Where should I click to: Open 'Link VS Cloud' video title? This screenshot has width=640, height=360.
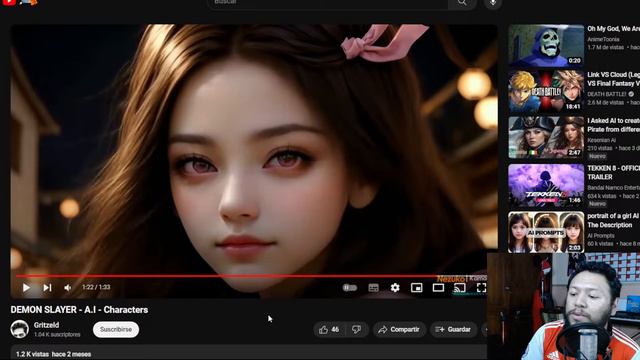point(613,79)
